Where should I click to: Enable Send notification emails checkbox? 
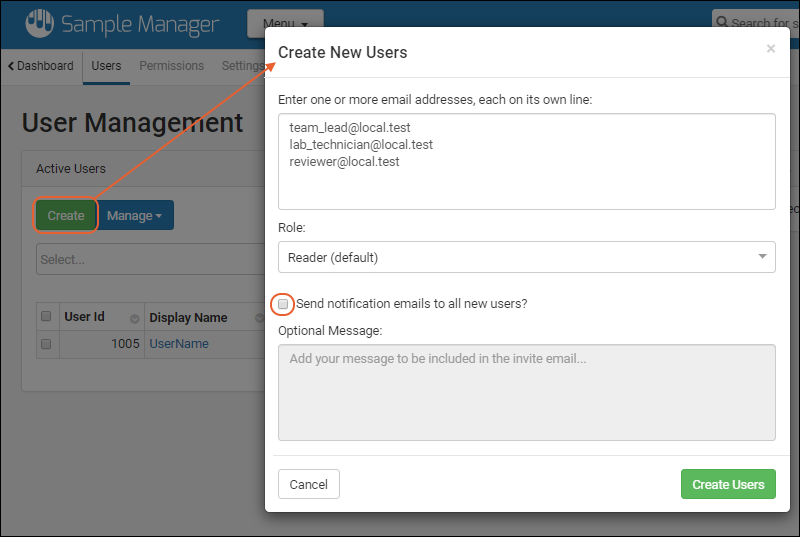[284, 304]
